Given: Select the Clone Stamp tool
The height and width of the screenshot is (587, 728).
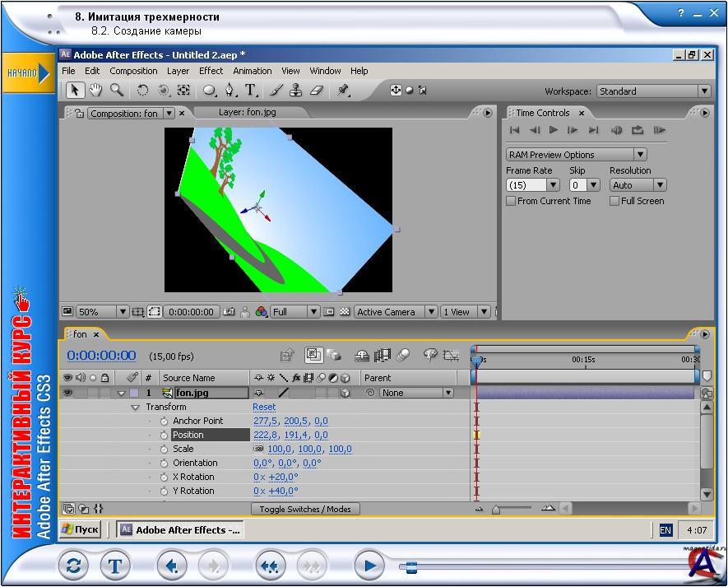Looking at the screenshot, I should click(296, 91).
